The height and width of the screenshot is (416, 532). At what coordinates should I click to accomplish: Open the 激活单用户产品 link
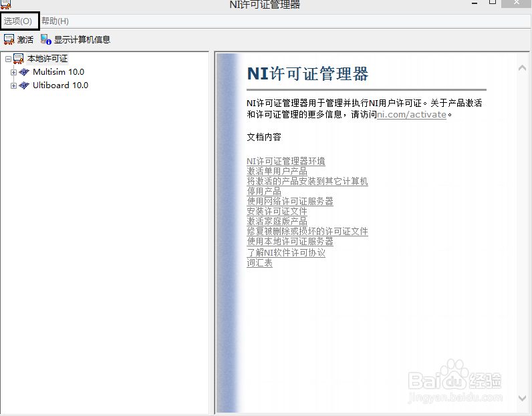point(277,171)
